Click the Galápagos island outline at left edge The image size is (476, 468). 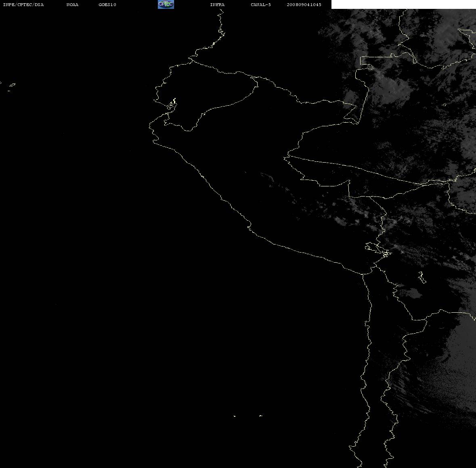(x=12, y=87)
